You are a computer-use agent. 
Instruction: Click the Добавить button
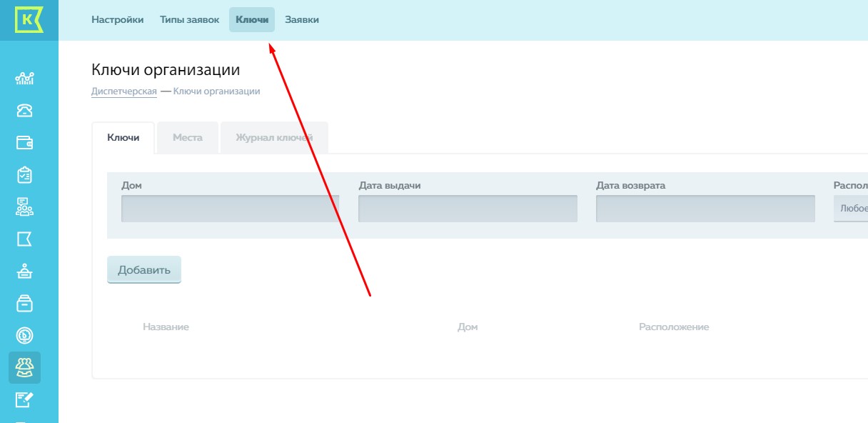click(144, 270)
